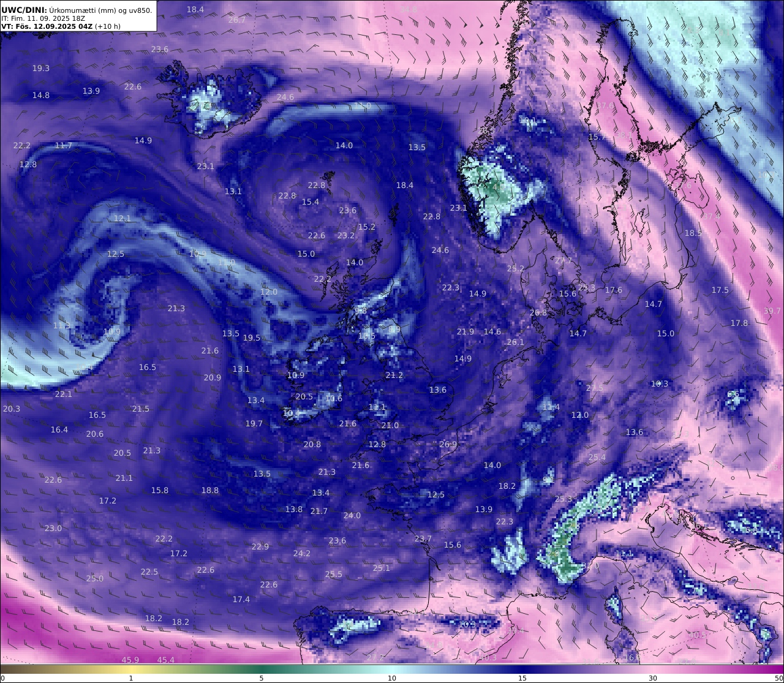
Task: Select the 17.6 value on the map
Action: point(614,290)
